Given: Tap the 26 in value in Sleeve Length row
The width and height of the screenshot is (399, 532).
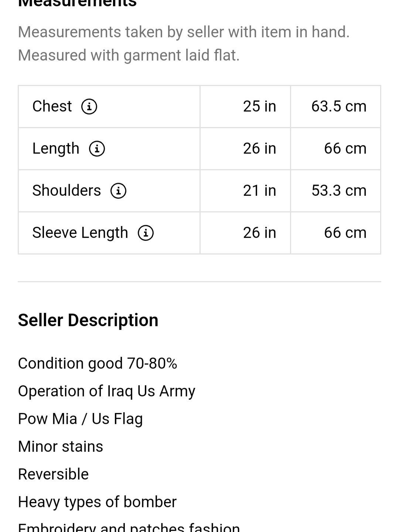Looking at the screenshot, I should coord(259,233).
